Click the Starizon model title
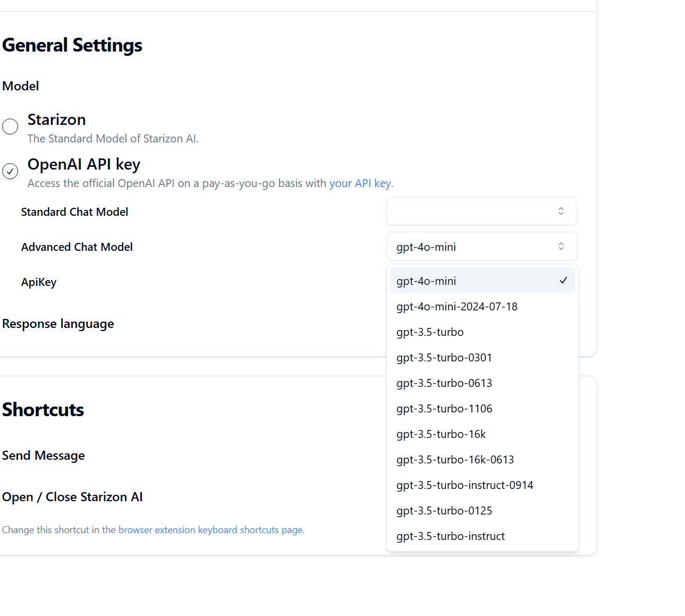 (x=56, y=120)
